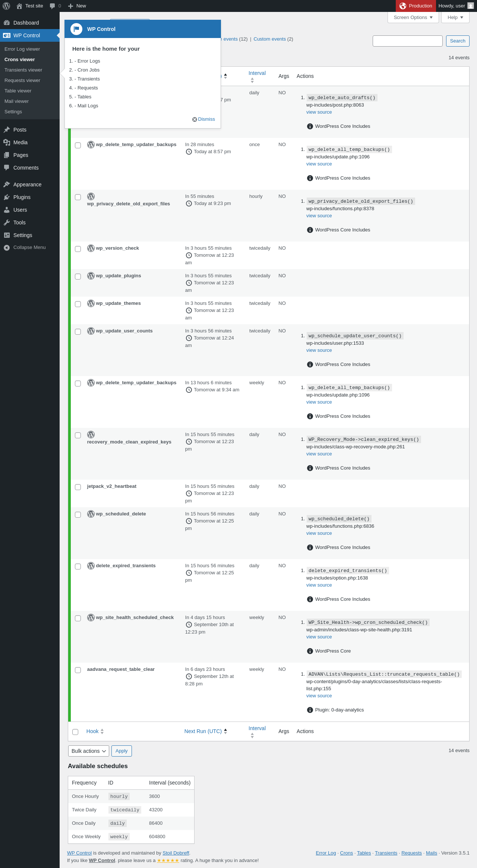This screenshot has width=477, height=868.
Task: Click the Apply bulk actions button
Action: (121, 751)
